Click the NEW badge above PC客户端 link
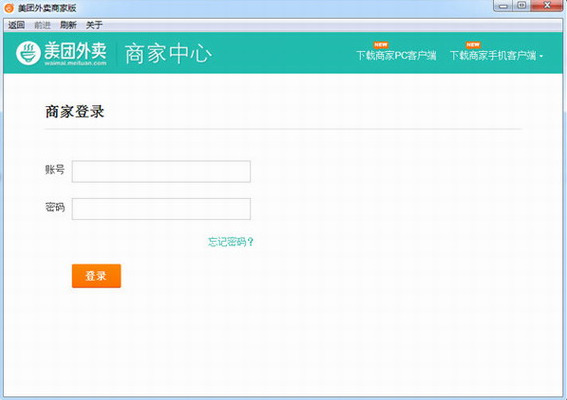Viewport: 567px width, 400px height. point(381,45)
